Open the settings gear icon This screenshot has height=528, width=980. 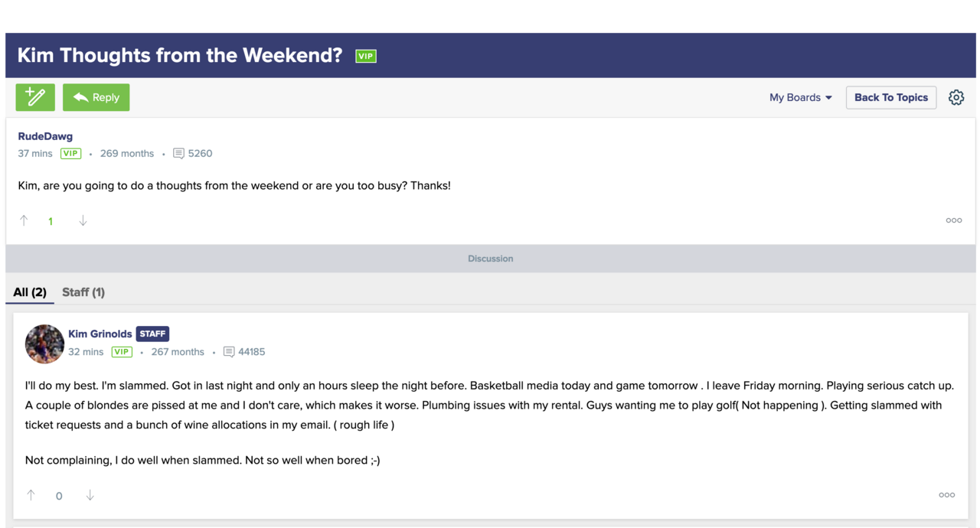pos(955,97)
